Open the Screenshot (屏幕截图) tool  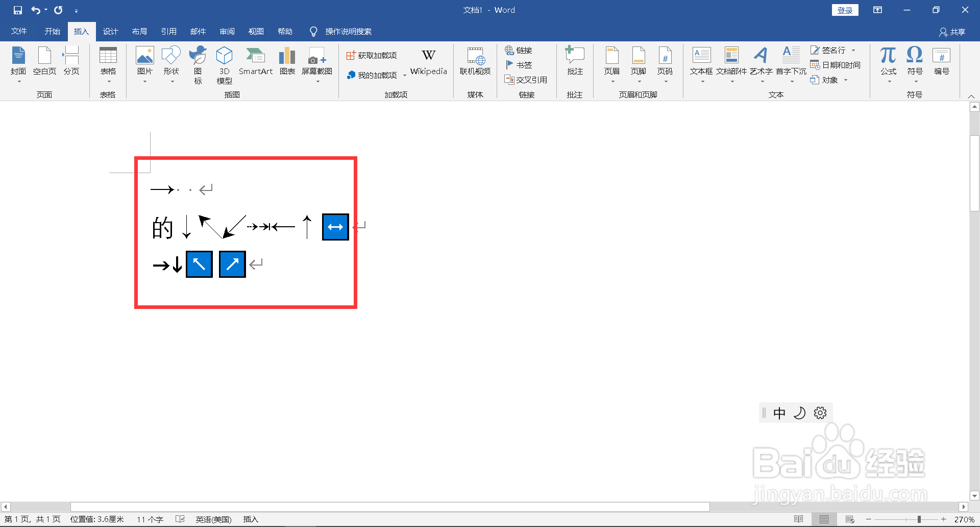pos(317,65)
